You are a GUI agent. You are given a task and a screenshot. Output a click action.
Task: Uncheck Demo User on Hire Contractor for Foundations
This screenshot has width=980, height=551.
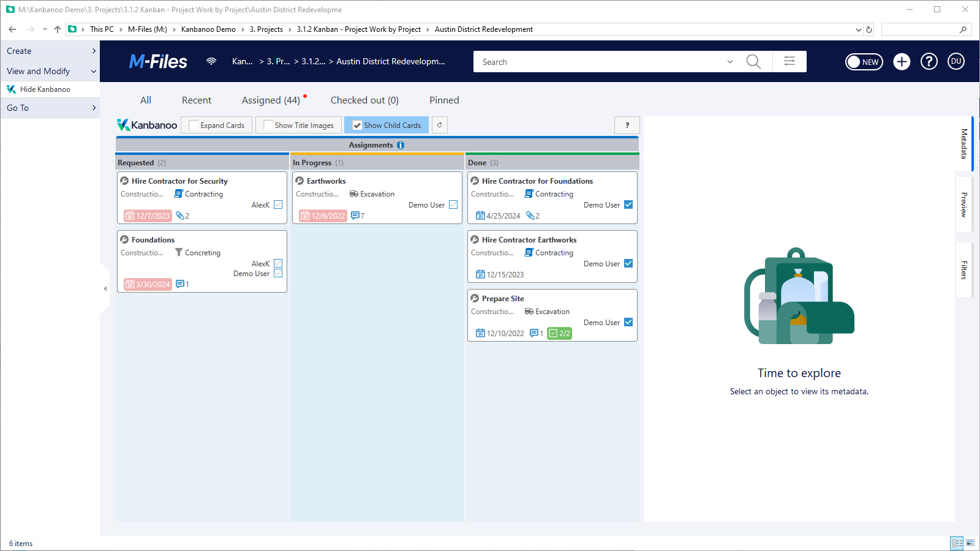click(628, 204)
